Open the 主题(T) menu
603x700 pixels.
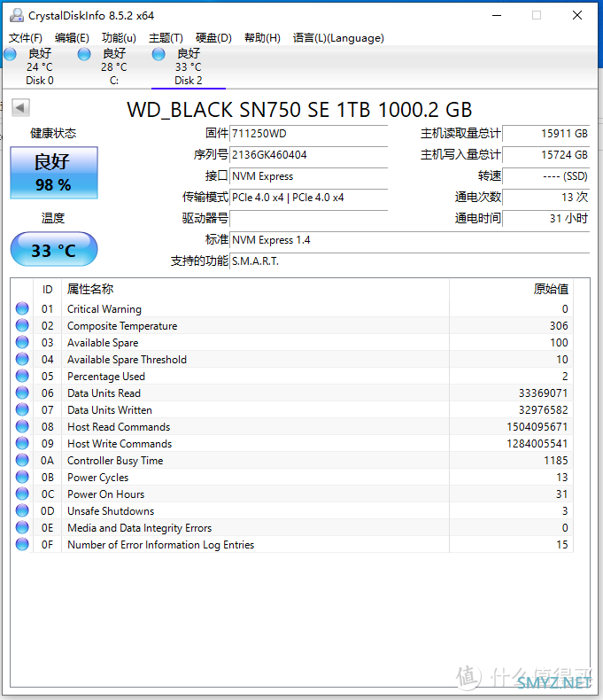point(166,38)
